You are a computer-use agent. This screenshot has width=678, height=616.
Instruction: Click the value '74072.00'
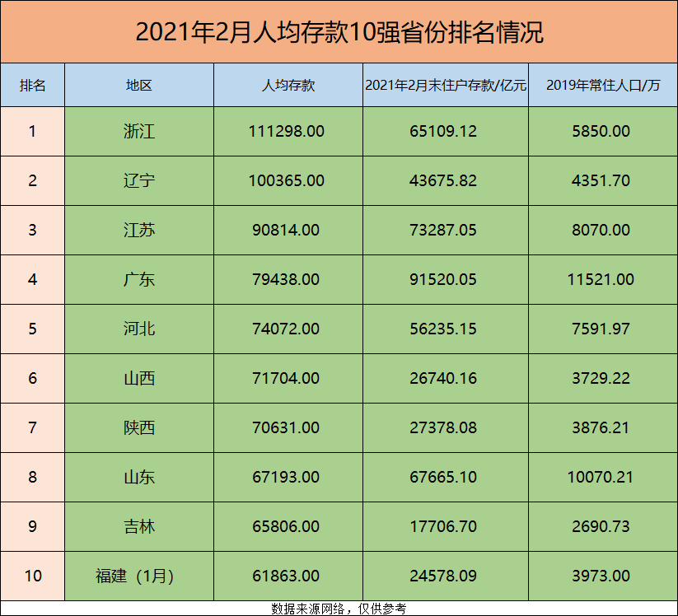pyautogui.click(x=286, y=329)
